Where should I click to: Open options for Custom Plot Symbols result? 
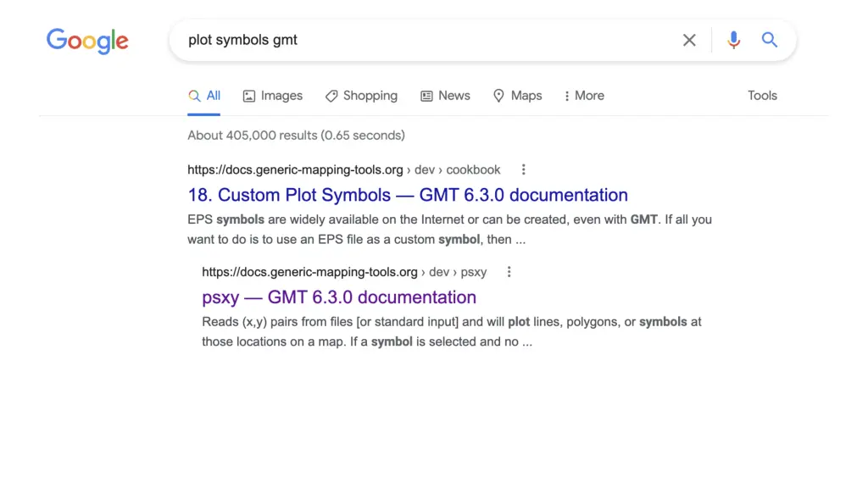pyautogui.click(x=523, y=169)
